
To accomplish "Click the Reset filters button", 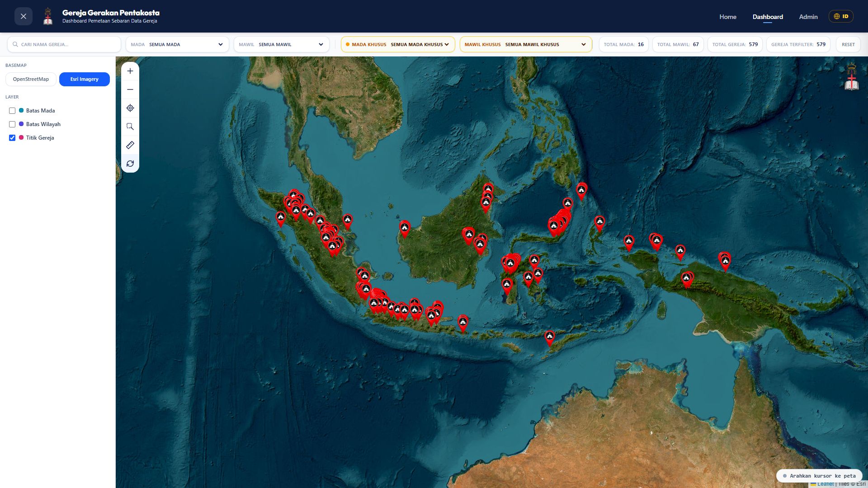I will click(x=848, y=44).
